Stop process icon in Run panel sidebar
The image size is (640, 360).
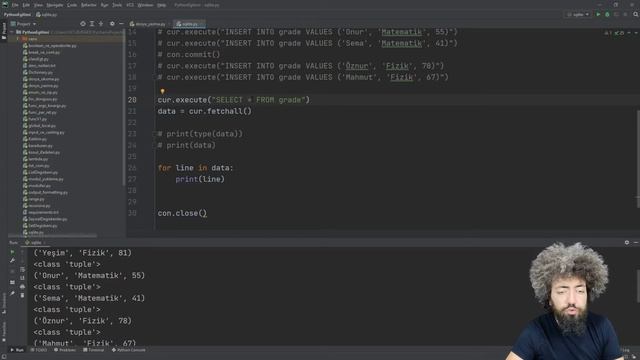12,271
